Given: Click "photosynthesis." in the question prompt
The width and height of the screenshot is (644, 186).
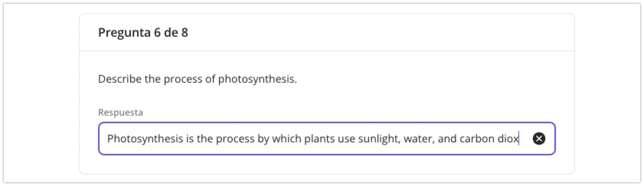Looking at the screenshot, I should (x=257, y=79).
